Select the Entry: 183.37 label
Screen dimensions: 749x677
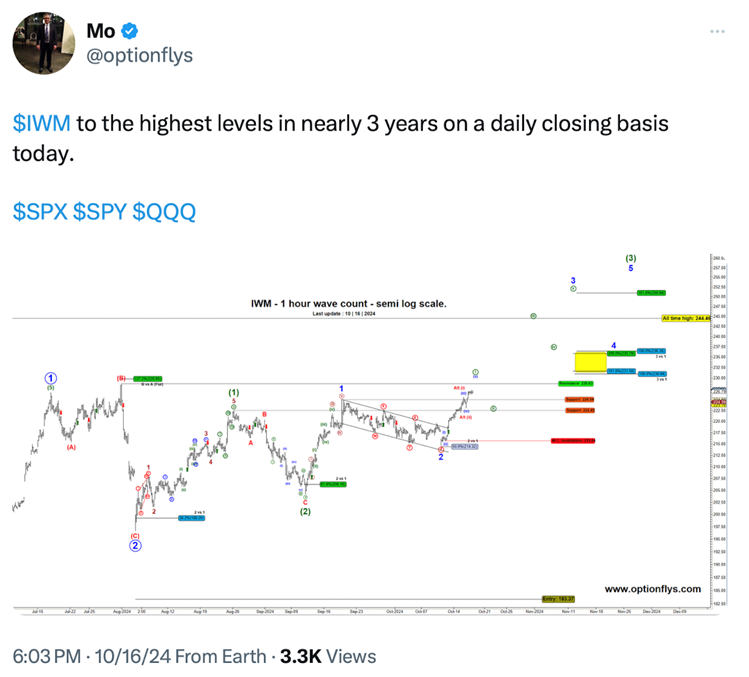(x=555, y=597)
